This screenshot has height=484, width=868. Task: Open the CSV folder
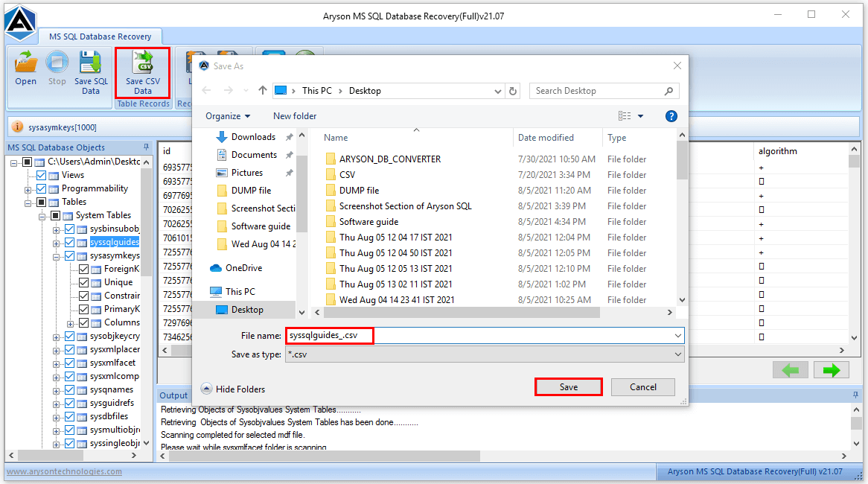coord(347,174)
